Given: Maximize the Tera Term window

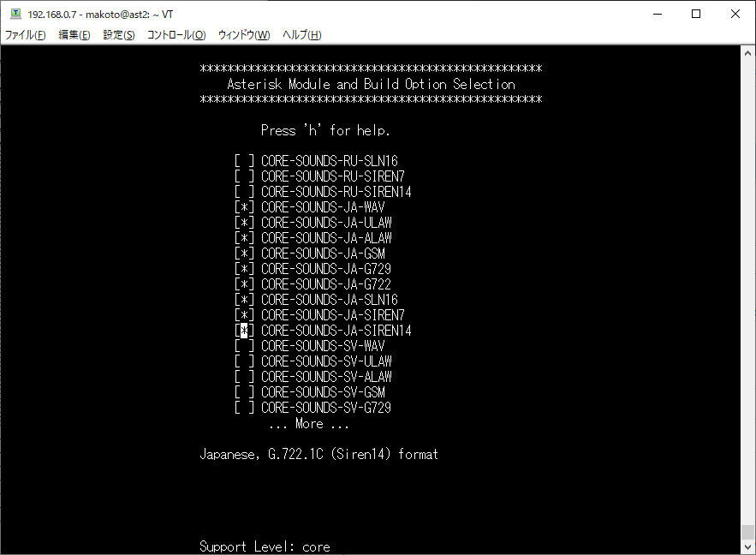Looking at the screenshot, I should pyautogui.click(x=696, y=14).
